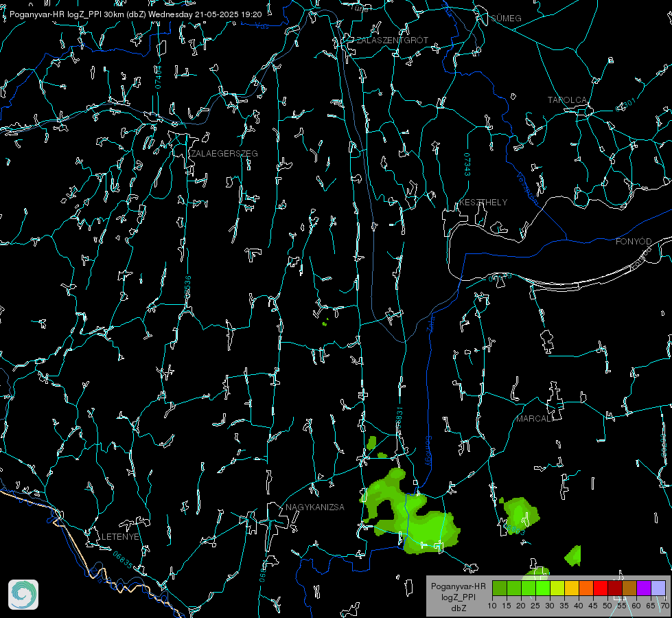Pick the purple 60-65 dBZ legend swatch
The height and width of the screenshot is (618, 672).
pos(644,588)
